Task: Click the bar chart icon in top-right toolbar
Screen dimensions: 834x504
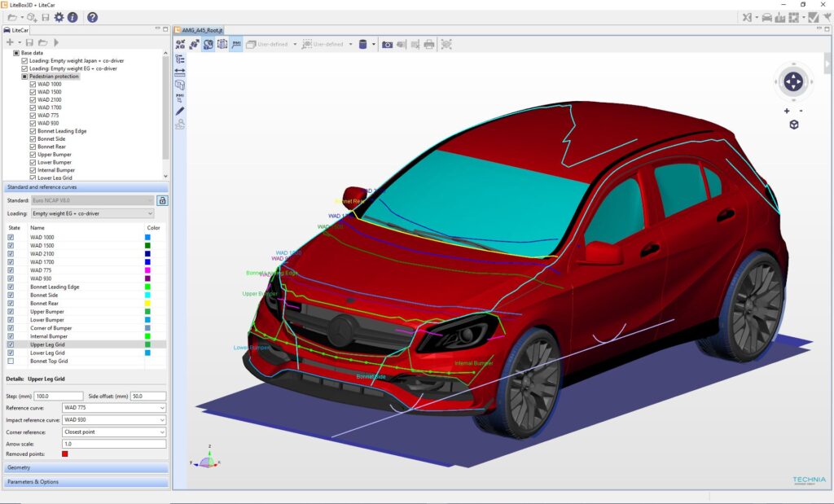Action: tap(779, 18)
